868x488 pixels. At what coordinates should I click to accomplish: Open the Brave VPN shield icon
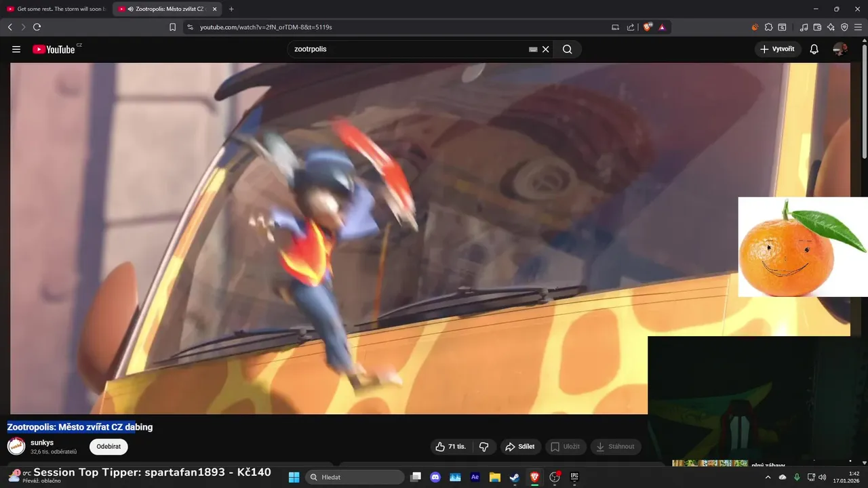844,27
